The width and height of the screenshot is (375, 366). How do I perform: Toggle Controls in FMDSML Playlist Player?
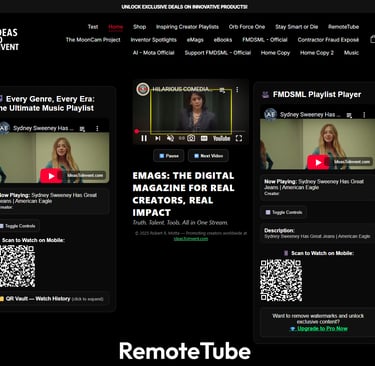(284, 212)
